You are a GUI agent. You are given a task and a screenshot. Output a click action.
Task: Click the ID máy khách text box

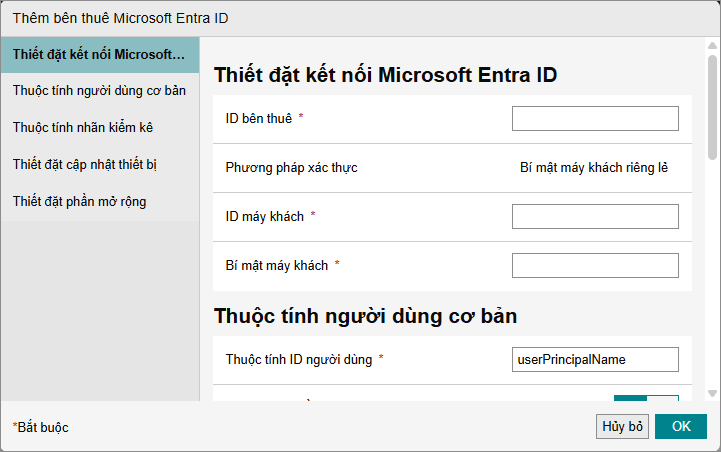pyautogui.click(x=595, y=217)
